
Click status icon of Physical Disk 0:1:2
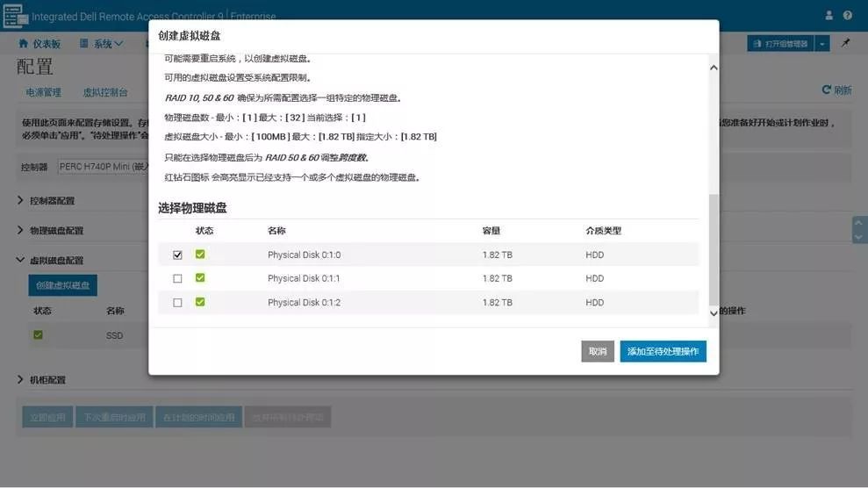click(x=200, y=302)
